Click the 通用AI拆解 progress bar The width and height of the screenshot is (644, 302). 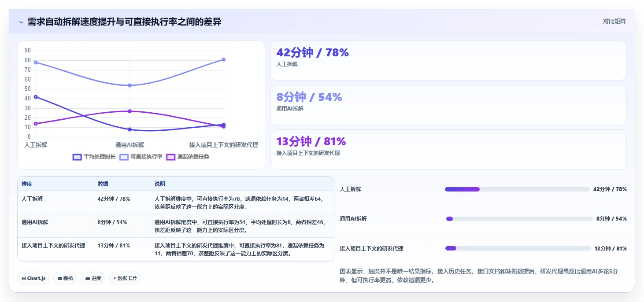pyautogui.click(x=519, y=219)
